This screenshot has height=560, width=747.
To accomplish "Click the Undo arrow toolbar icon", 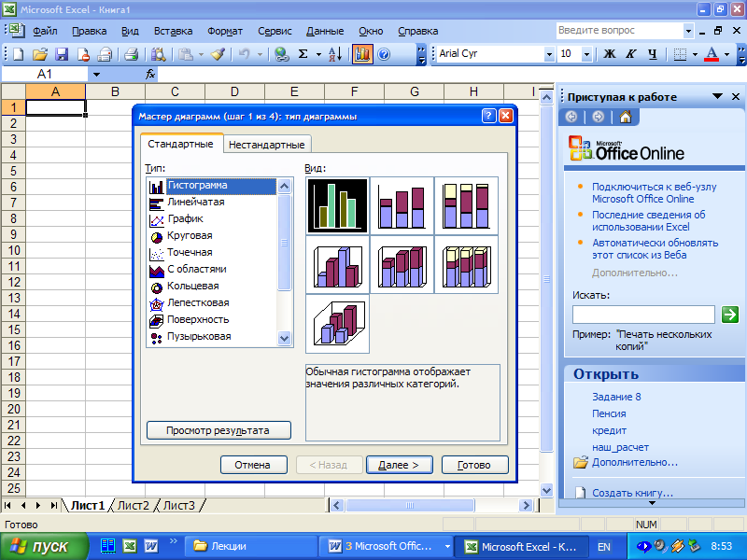I will [x=244, y=54].
